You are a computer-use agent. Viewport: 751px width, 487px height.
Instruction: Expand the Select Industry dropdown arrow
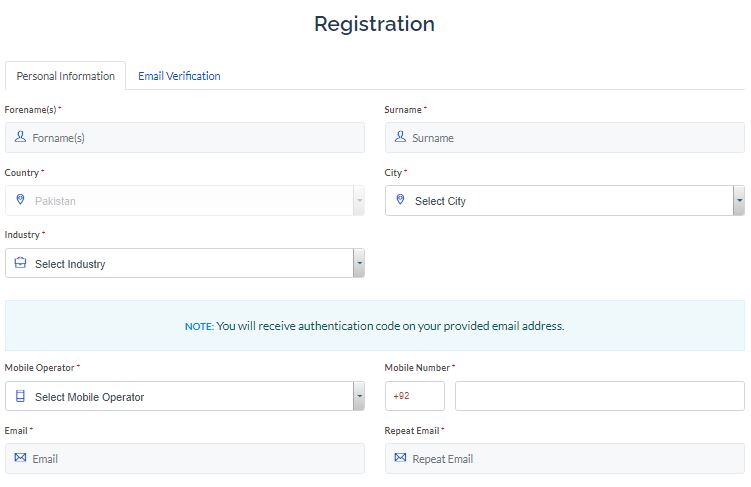click(x=359, y=263)
